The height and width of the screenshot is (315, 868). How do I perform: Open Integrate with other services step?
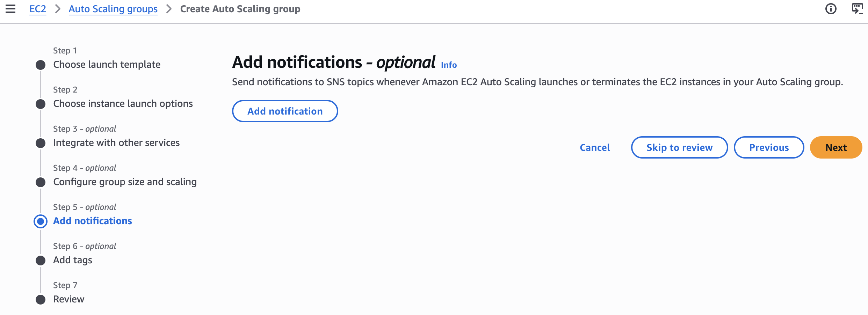click(x=116, y=143)
